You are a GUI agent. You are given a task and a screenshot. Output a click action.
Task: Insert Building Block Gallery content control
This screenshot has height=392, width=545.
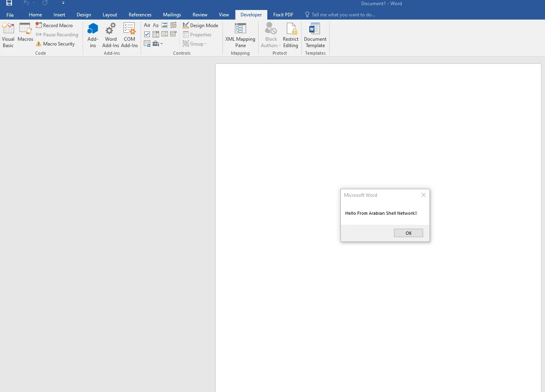(173, 25)
